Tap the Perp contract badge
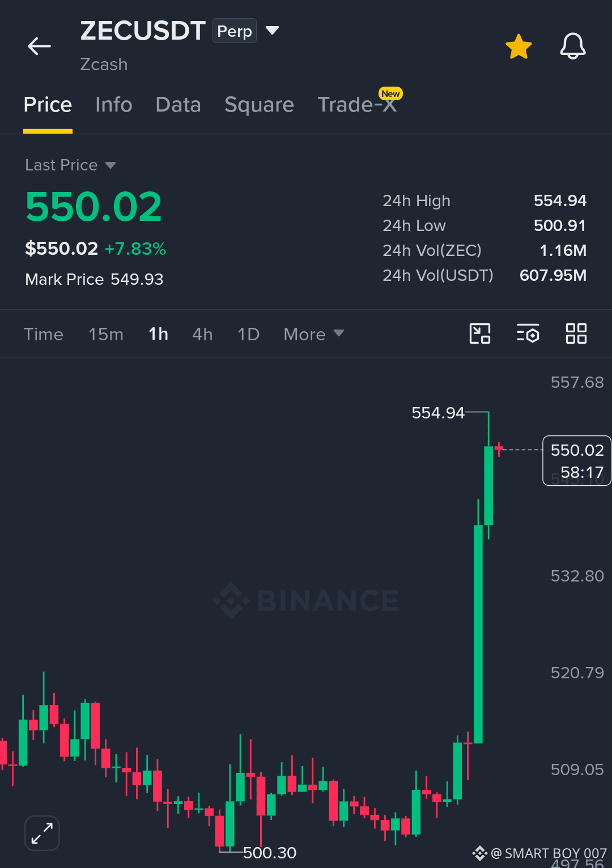This screenshot has width=612, height=868. 235,31
